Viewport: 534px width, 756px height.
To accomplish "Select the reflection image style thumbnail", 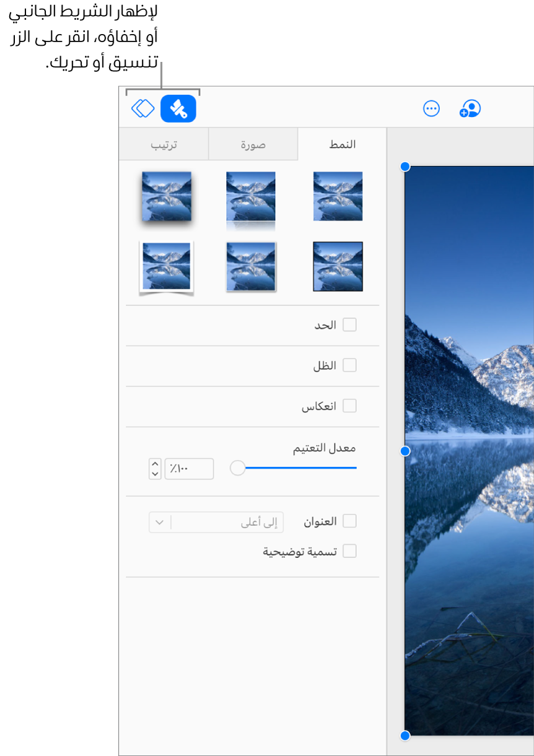I will [251, 197].
